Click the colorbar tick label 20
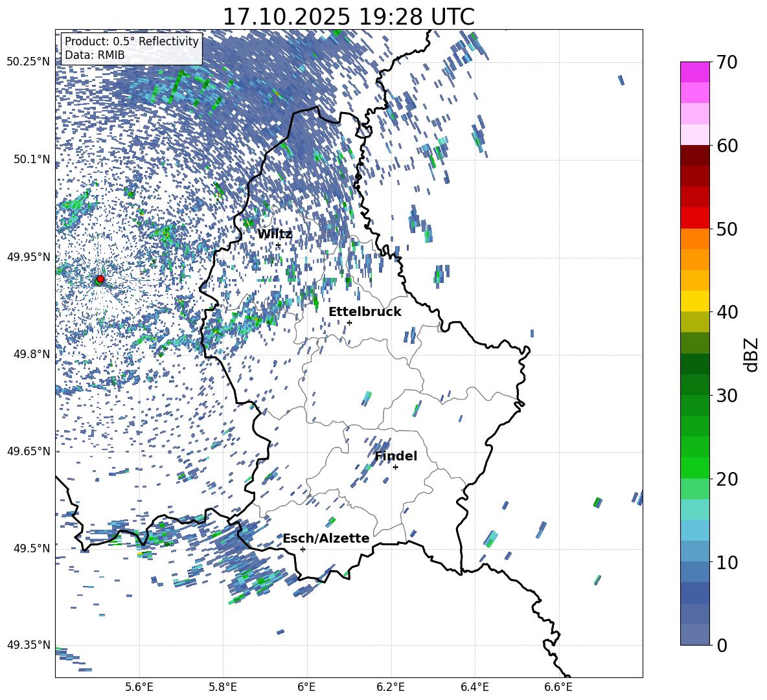Viewport: 767px width, 700px height. coord(727,479)
